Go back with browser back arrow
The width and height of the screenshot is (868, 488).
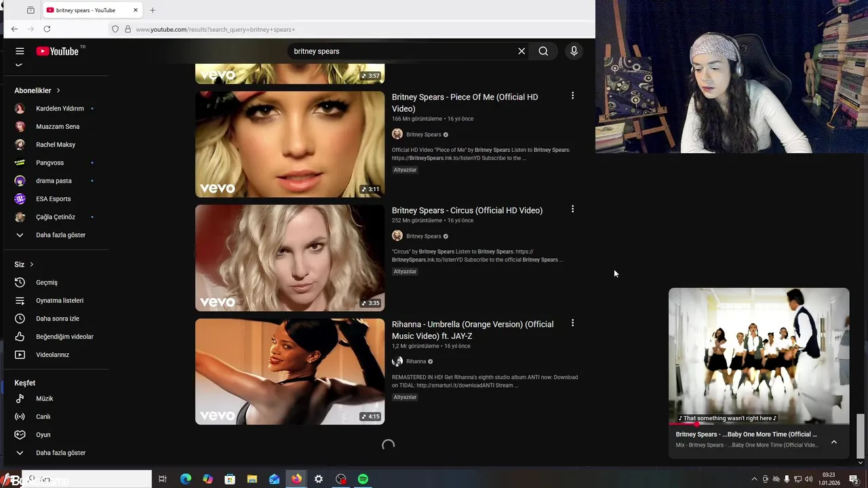[14, 29]
